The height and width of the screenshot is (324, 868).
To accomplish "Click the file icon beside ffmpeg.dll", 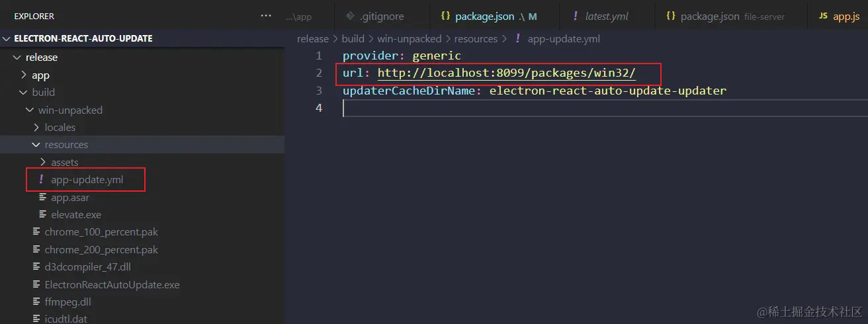I will point(37,302).
